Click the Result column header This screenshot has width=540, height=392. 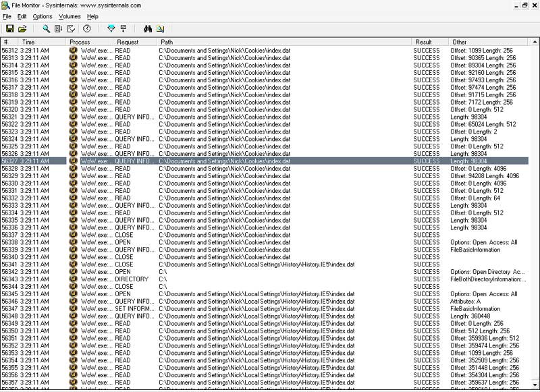coord(430,42)
